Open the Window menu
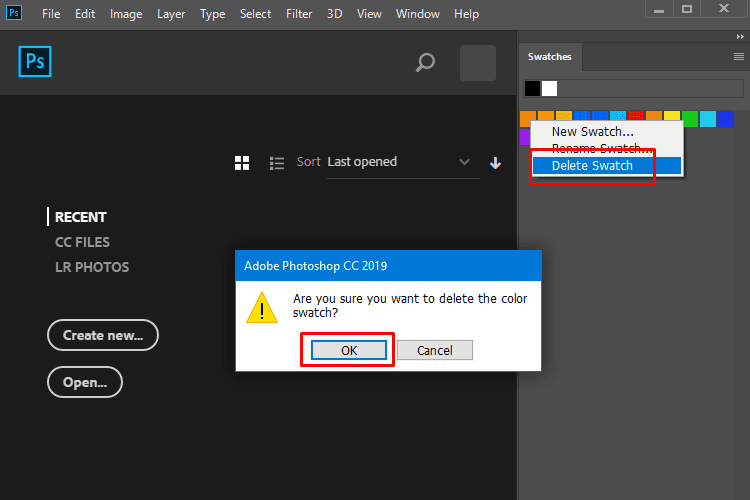 coord(418,14)
